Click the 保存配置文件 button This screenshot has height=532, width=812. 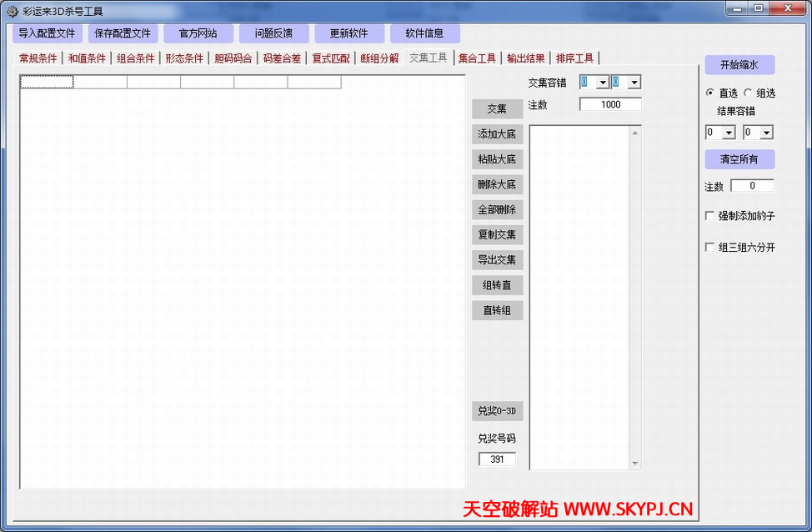pos(122,33)
